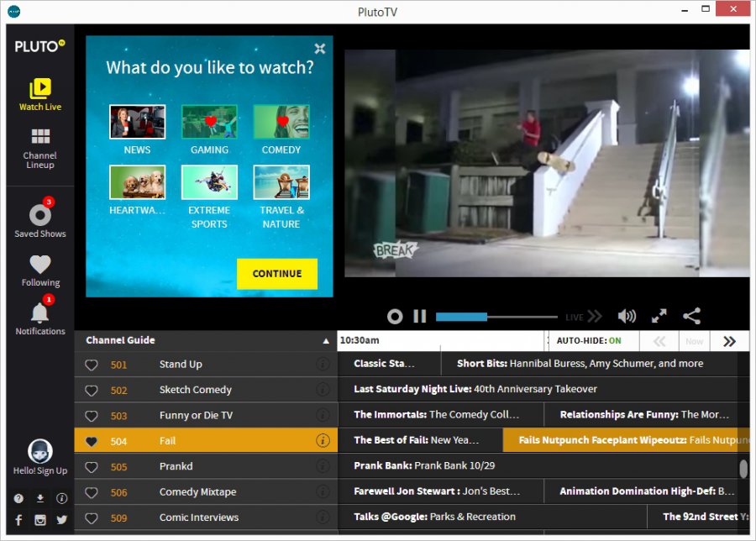The image size is (756, 541).
Task: Favorite channel 505 Prankd heart
Action: tap(92, 467)
